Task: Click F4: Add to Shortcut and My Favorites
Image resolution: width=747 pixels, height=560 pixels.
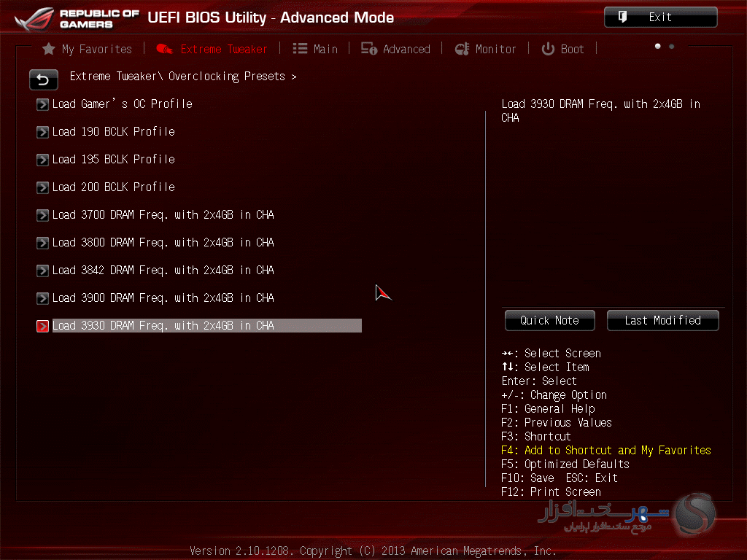Action: click(x=606, y=450)
